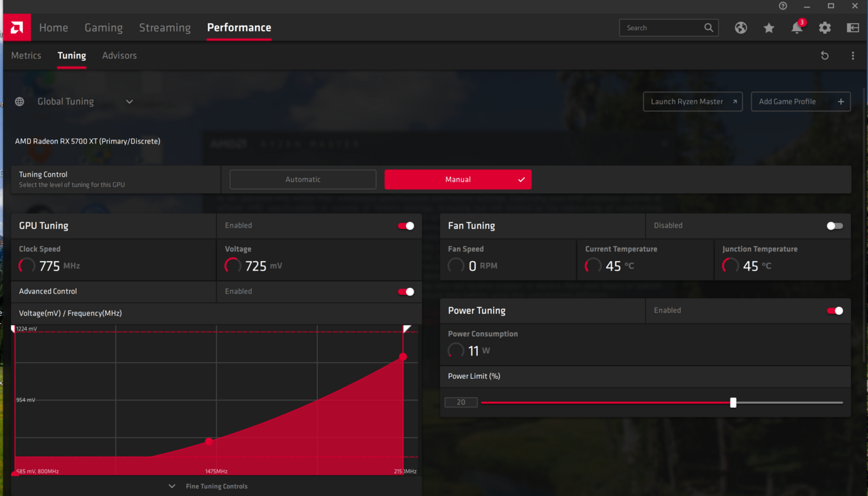Click the 585 mV, 800MHz label
Viewport: 868px width, 496px height.
click(x=37, y=471)
